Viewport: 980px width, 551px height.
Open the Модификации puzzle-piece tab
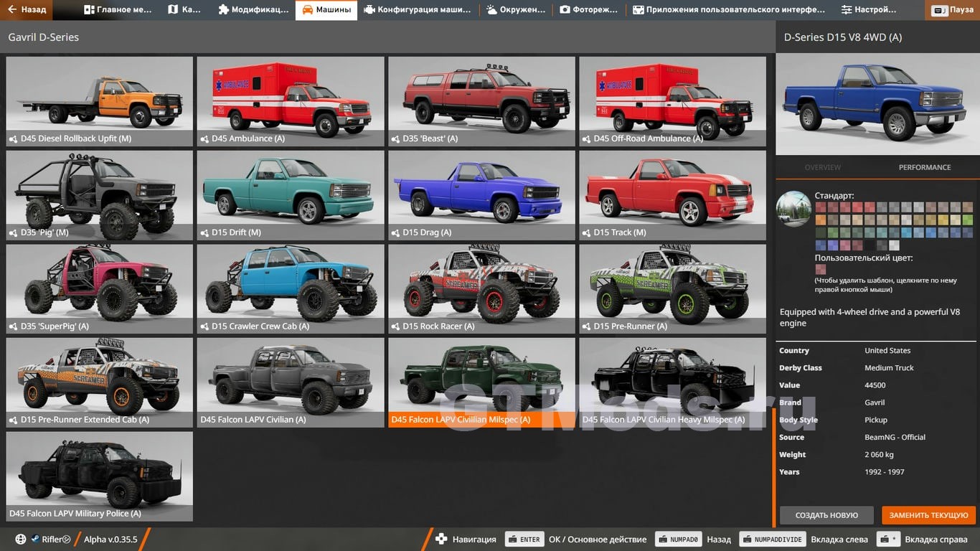253,10
